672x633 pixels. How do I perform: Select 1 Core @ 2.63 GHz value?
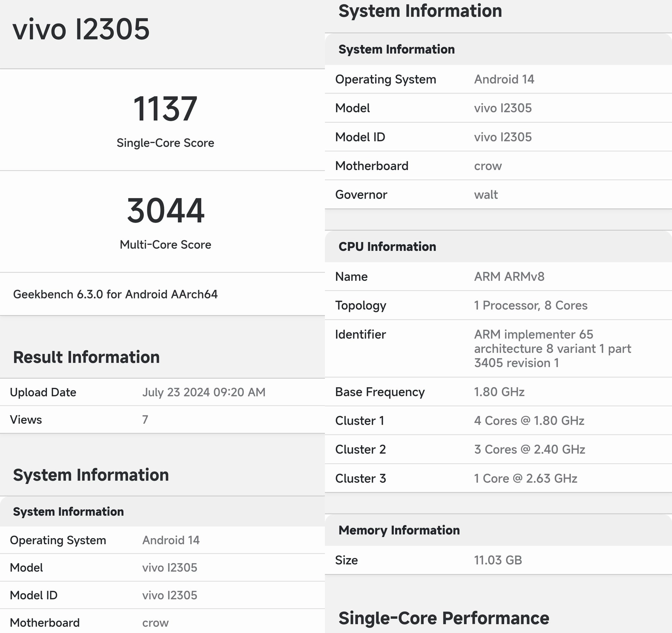(x=526, y=479)
